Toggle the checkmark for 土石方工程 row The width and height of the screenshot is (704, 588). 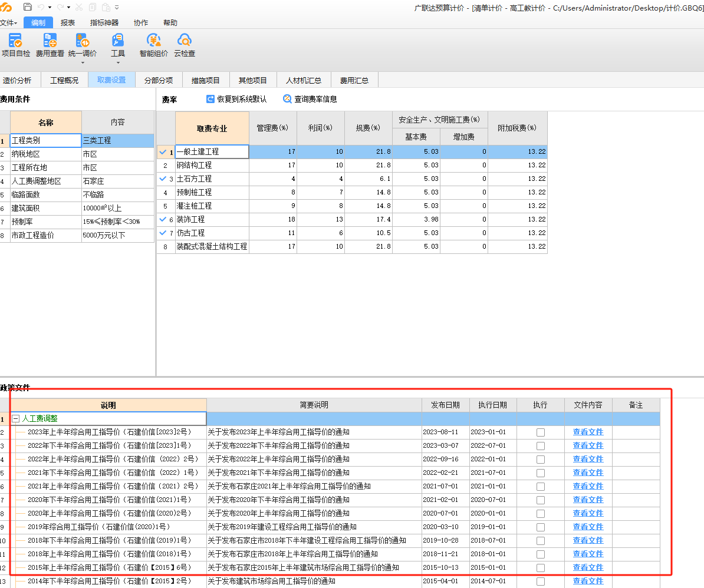click(x=163, y=179)
